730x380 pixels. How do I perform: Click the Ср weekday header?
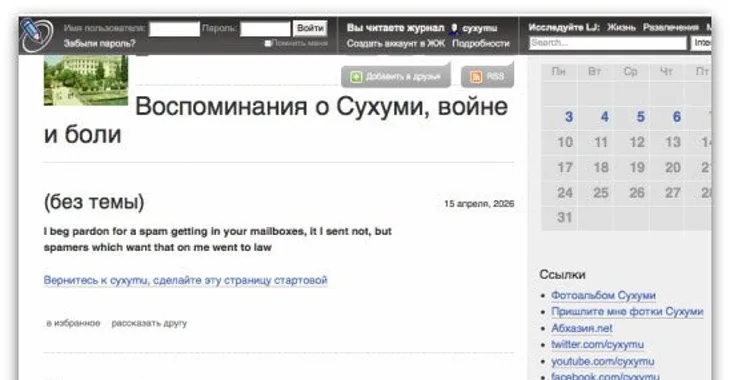[x=630, y=71]
